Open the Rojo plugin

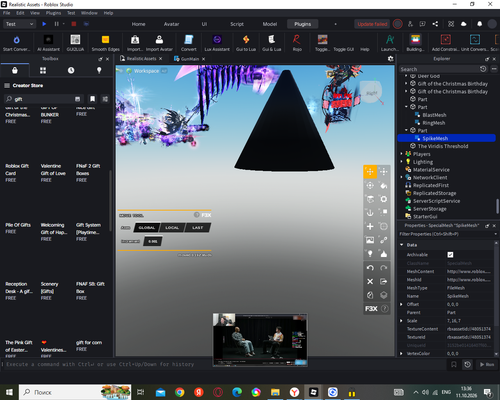[x=297, y=43]
